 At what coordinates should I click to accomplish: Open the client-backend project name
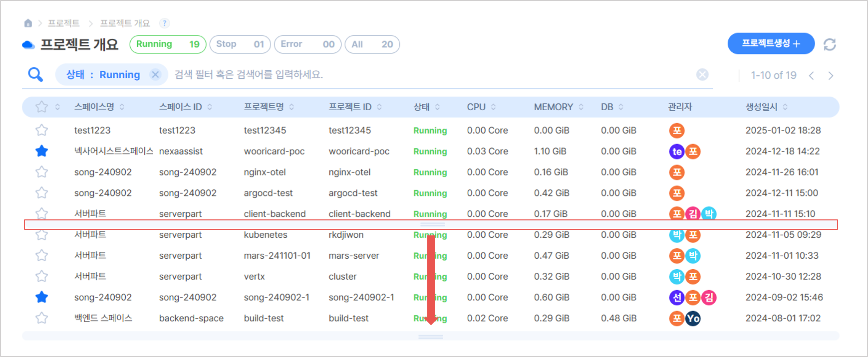pyautogui.click(x=275, y=214)
